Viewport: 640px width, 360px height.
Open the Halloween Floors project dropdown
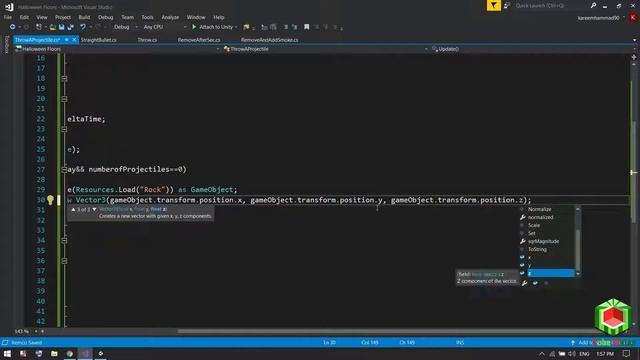coord(117,49)
